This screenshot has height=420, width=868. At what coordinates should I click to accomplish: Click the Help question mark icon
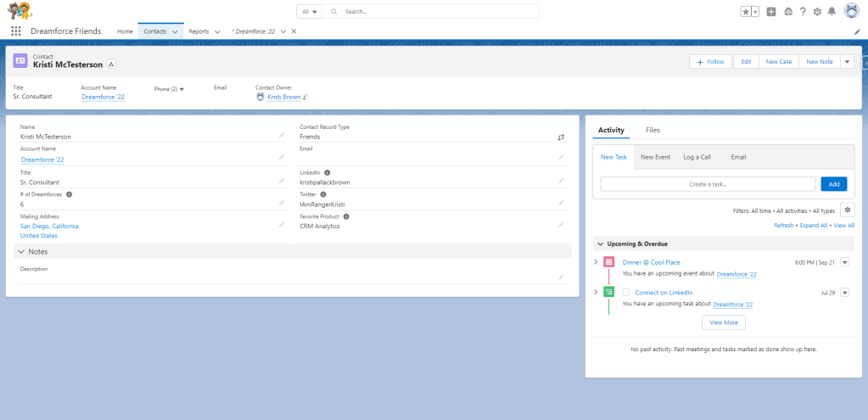coord(803,12)
